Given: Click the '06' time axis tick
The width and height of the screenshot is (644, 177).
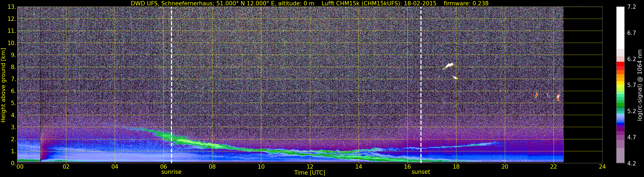Looking at the screenshot, I should pyautogui.click(x=164, y=167).
